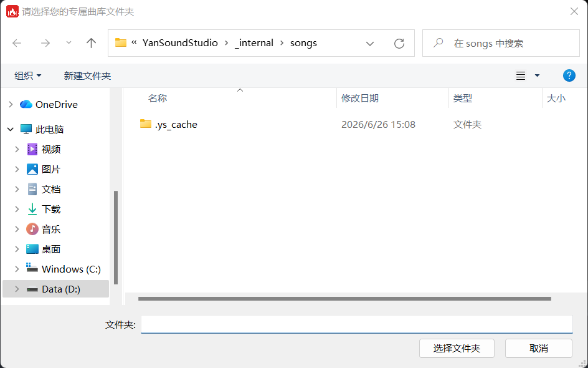Sort by the 大小 column header
The width and height of the screenshot is (588, 368).
pyautogui.click(x=556, y=99)
